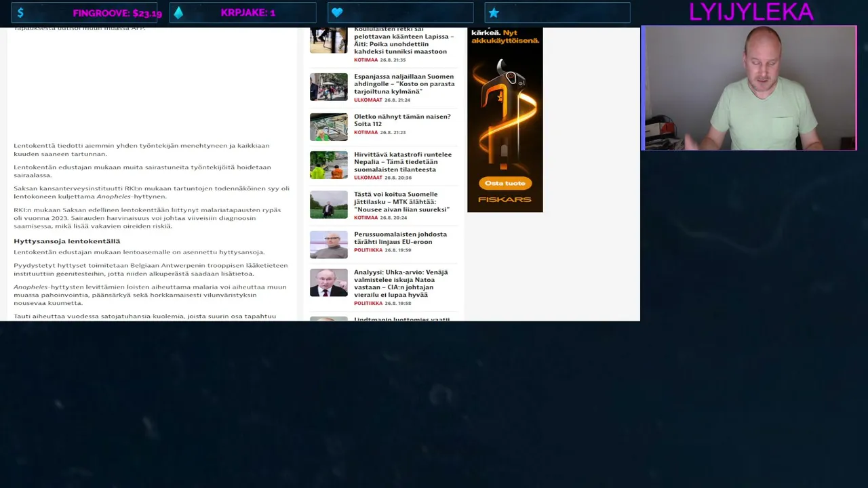Click the ULKOMAAT tag under the Espanjassa story
Viewport: 868px width, 488px height.
[x=368, y=100]
